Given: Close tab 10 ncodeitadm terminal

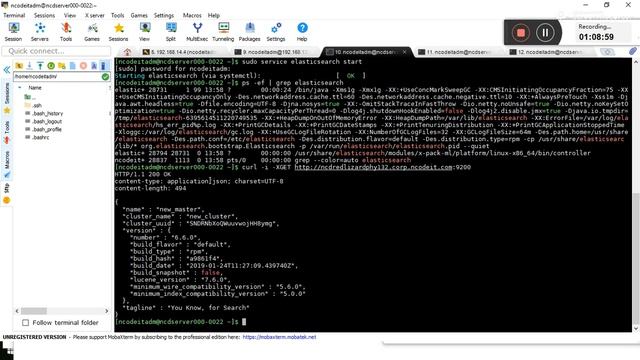Looking at the screenshot, I should pos(404,52).
